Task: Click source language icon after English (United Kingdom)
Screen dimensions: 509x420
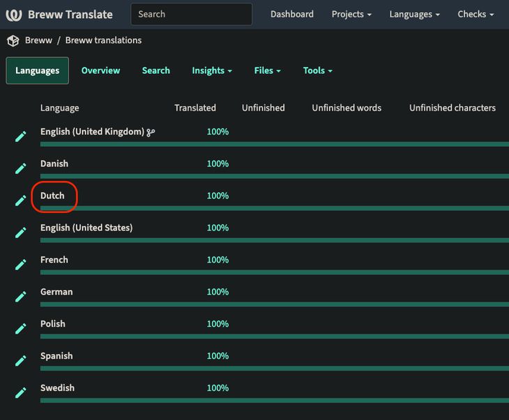Action: click(151, 132)
